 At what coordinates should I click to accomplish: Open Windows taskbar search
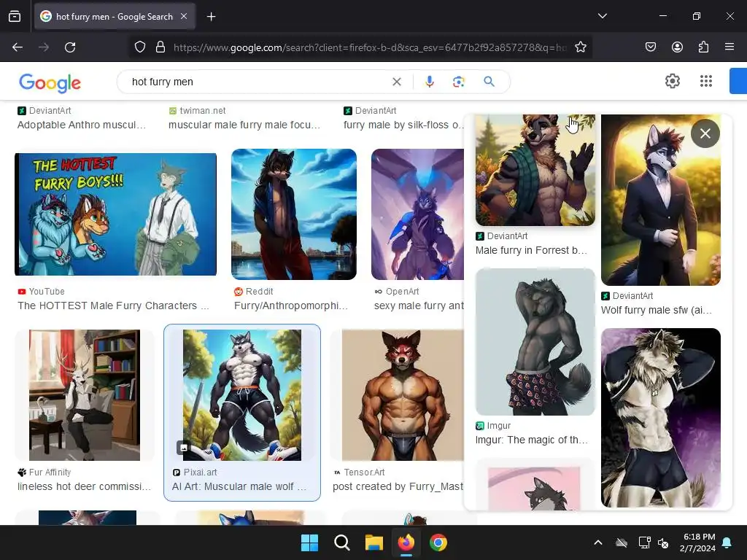tap(342, 542)
